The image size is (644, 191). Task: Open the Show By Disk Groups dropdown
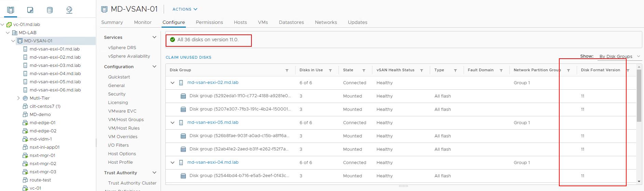tap(619, 57)
